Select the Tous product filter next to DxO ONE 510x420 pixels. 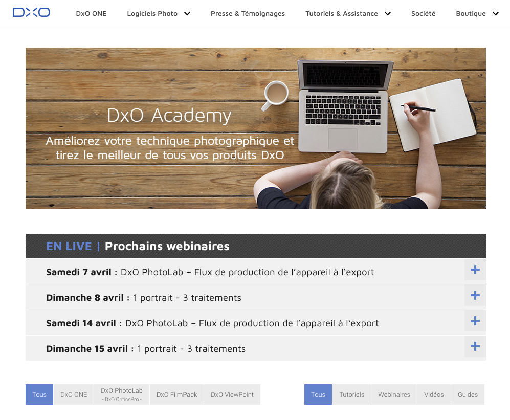click(39, 394)
